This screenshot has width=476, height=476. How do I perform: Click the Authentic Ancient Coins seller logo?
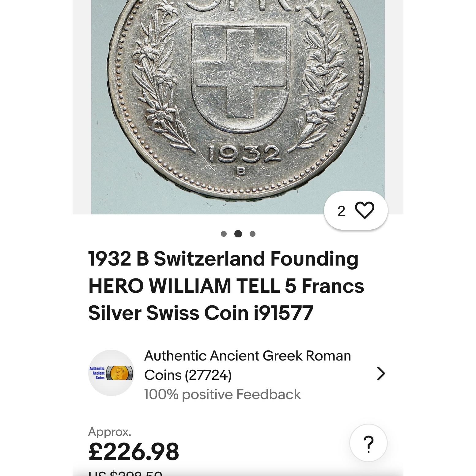[x=111, y=373]
